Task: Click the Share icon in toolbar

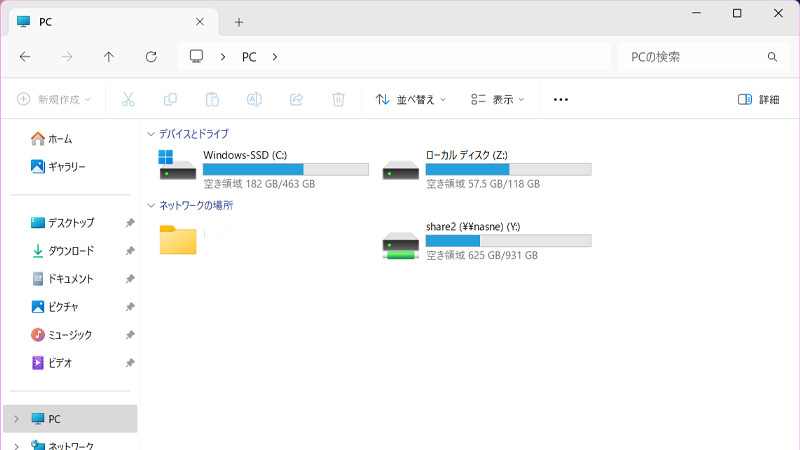Action: tap(296, 99)
